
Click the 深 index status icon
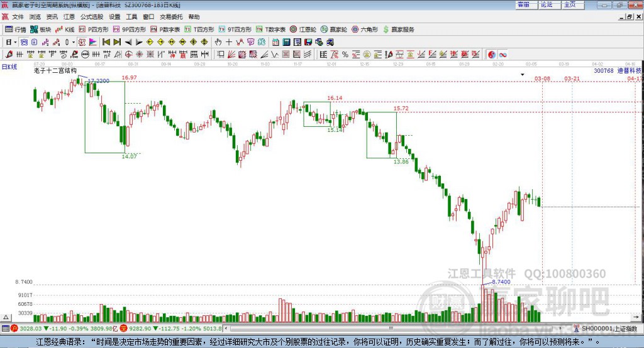click(124, 329)
